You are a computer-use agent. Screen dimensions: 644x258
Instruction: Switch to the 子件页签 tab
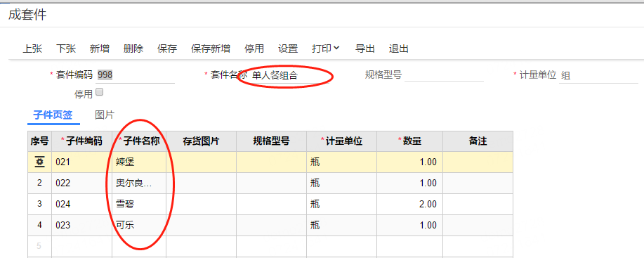(53, 115)
